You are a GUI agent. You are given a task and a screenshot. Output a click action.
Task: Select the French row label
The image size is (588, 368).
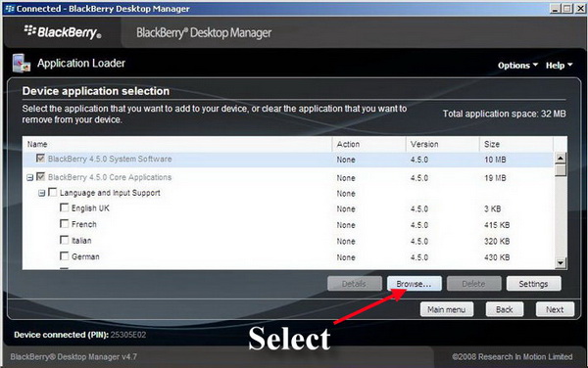tap(84, 224)
